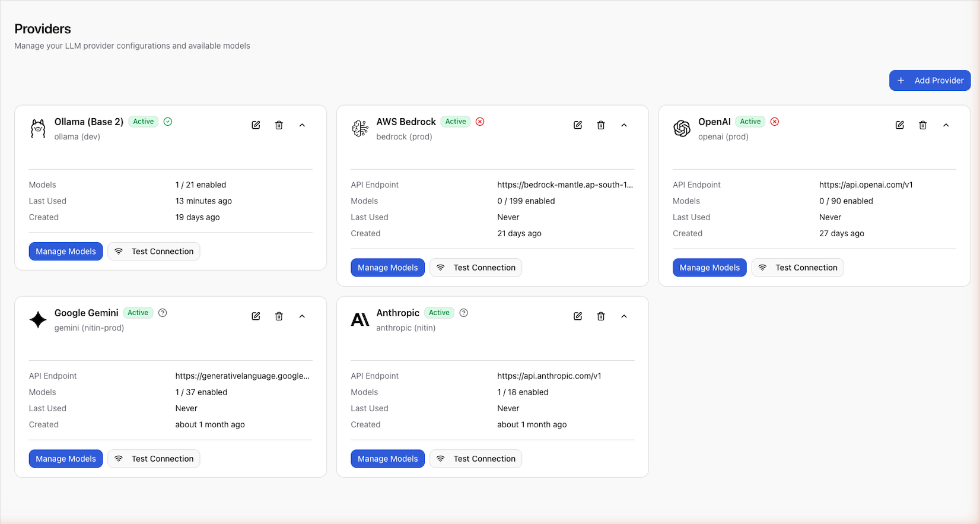
Task: Delete the Anthropic provider
Action: (601, 316)
